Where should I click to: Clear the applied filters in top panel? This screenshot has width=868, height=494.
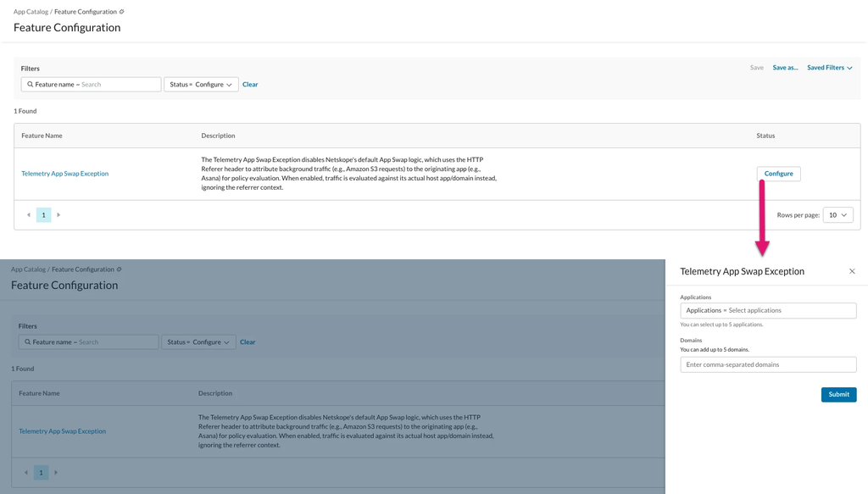[x=250, y=85]
